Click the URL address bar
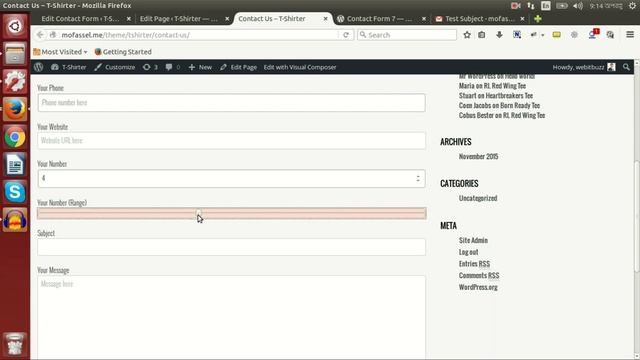 199,35
